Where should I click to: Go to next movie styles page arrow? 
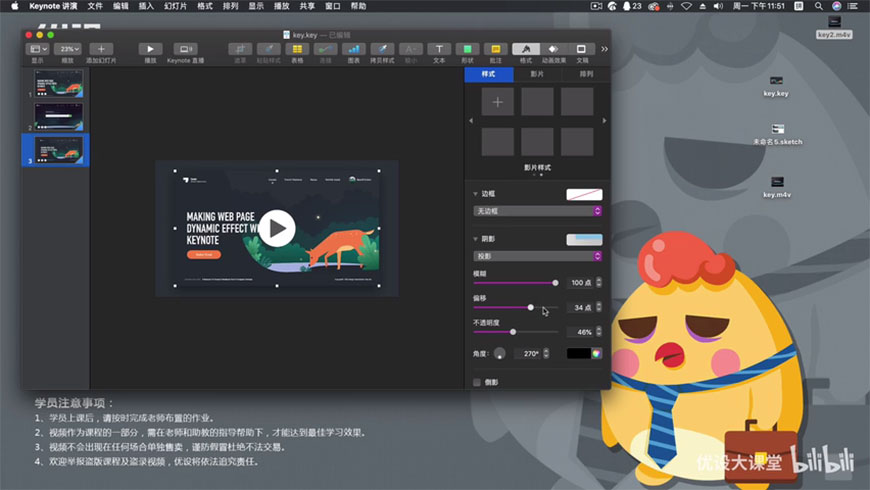click(x=604, y=120)
